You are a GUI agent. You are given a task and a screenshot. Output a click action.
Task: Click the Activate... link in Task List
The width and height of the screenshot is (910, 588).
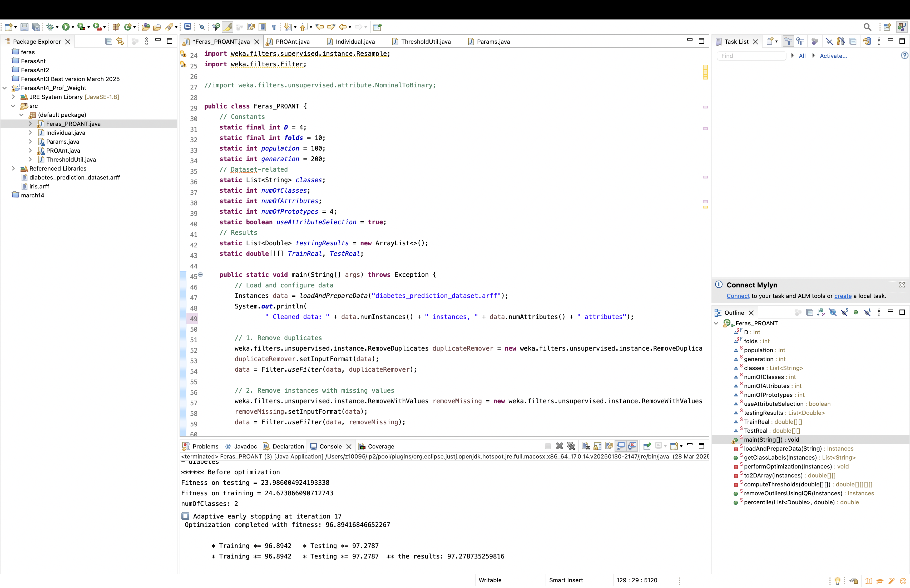(833, 56)
